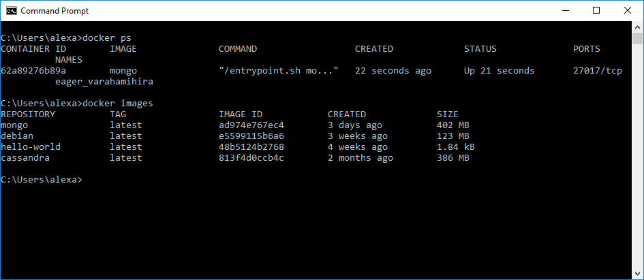Close the Command Prompt window
Viewport: 644px width, 280px height.
click(x=628, y=11)
